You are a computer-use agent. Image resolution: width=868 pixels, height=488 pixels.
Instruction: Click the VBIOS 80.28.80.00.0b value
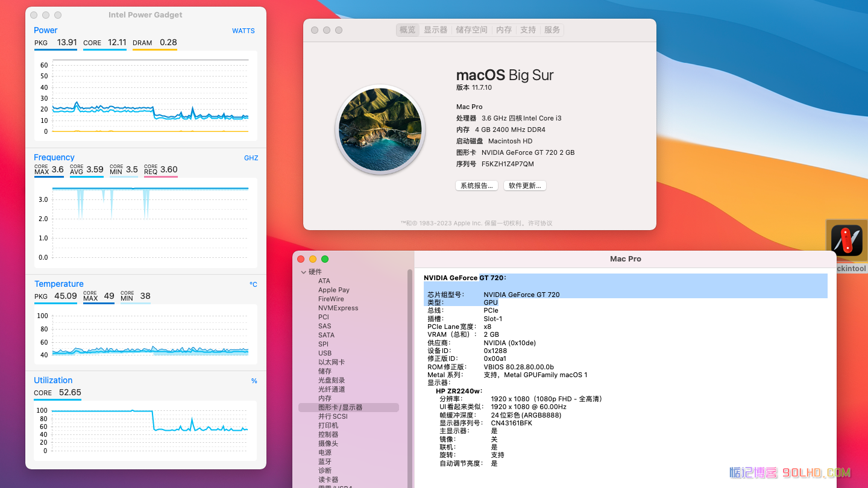(x=518, y=367)
